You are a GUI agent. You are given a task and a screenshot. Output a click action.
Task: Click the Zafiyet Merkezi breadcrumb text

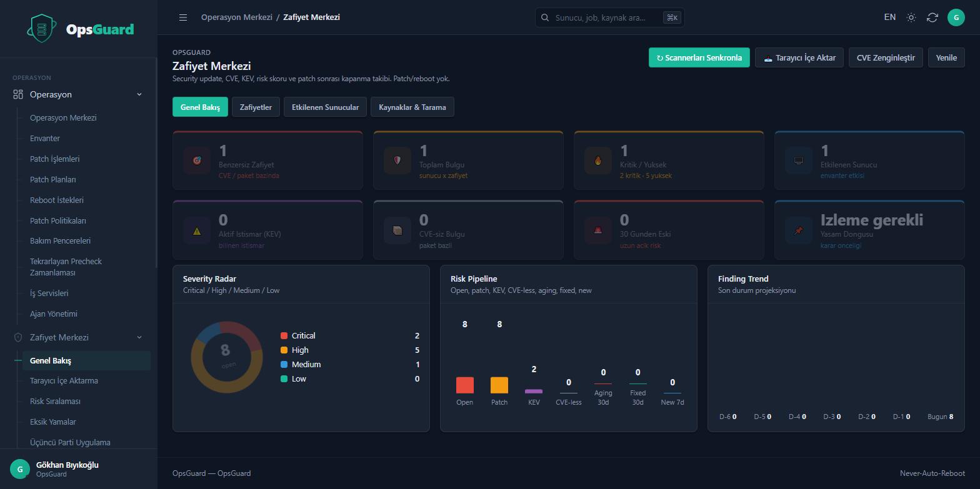311,17
